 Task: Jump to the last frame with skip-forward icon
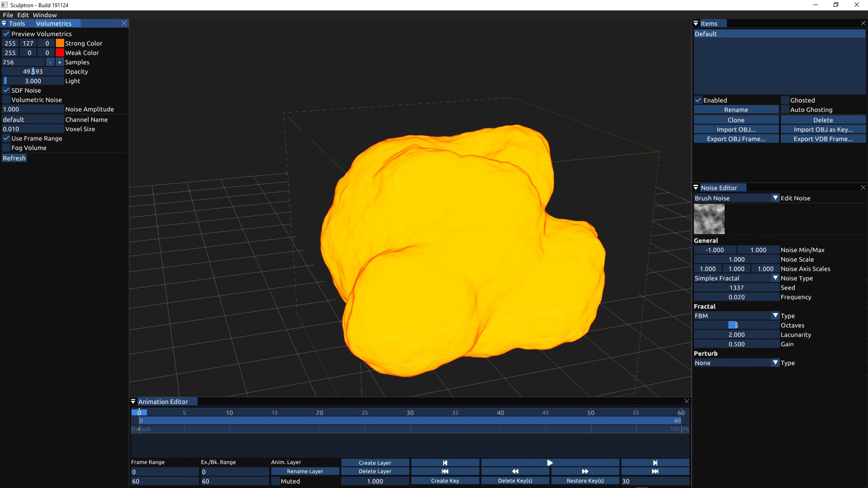pyautogui.click(x=655, y=471)
